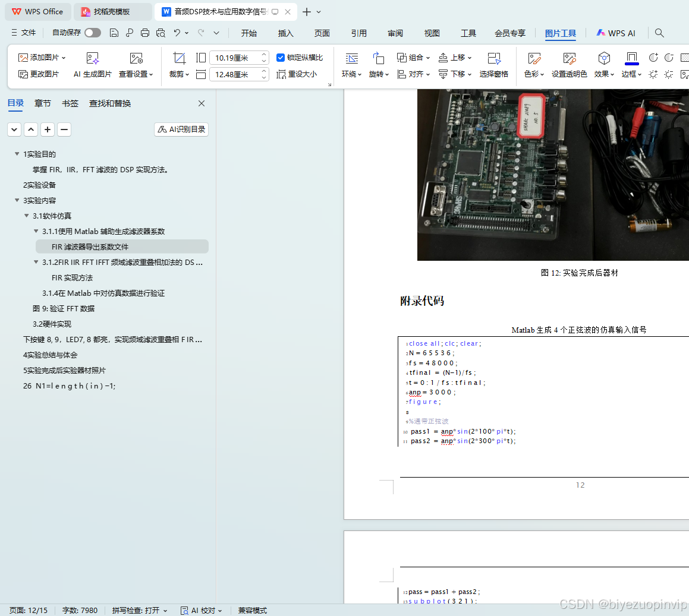Open the 审阅 ribbon tab
The height and width of the screenshot is (616, 689).
pos(395,33)
